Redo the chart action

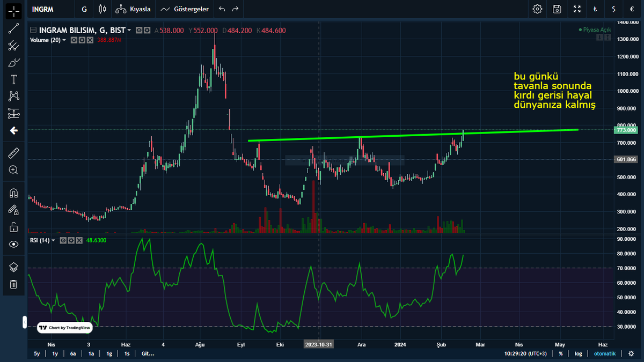235,9
